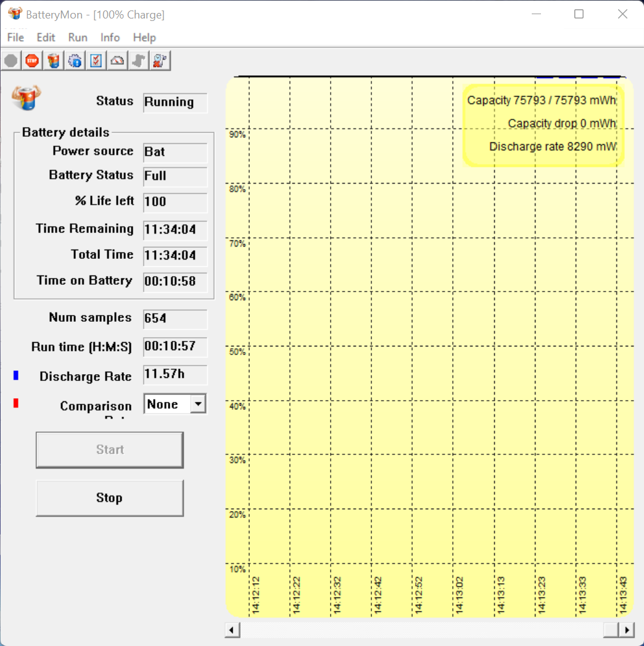The image size is (644, 646).
Task: Open the File menu
Action: (15, 38)
